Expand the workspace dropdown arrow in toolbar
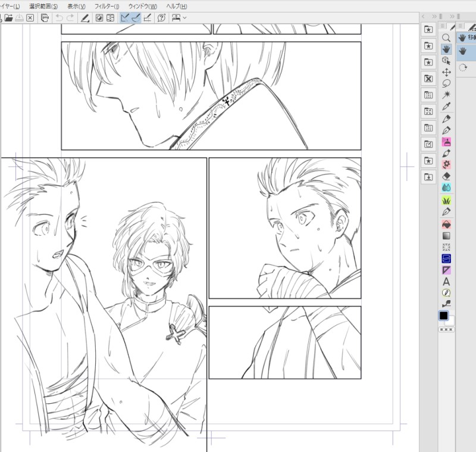Screen dimensions: 476x452 pyautogui.click(x=184, y=18)
